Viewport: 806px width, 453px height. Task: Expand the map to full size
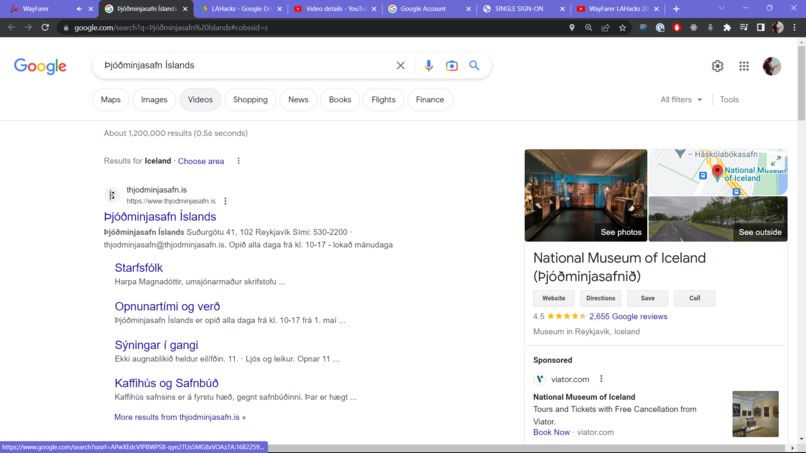776,161
